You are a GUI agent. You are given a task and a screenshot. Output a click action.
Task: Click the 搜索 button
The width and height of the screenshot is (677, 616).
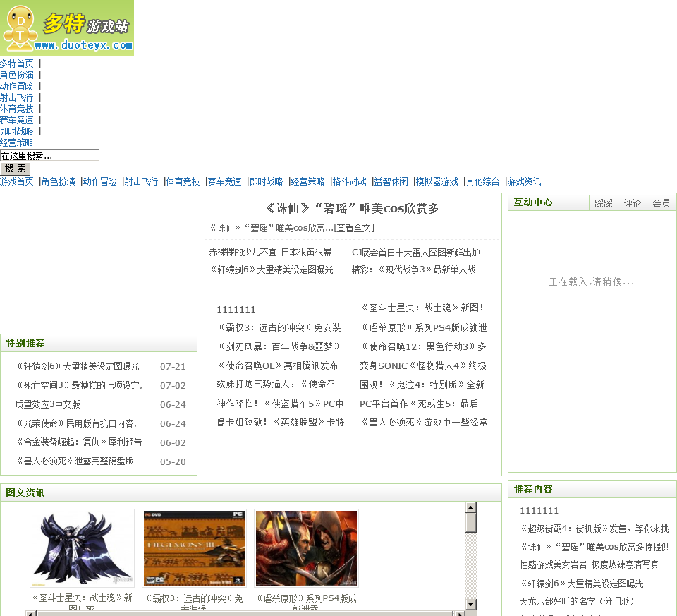[x=15, y=169]
